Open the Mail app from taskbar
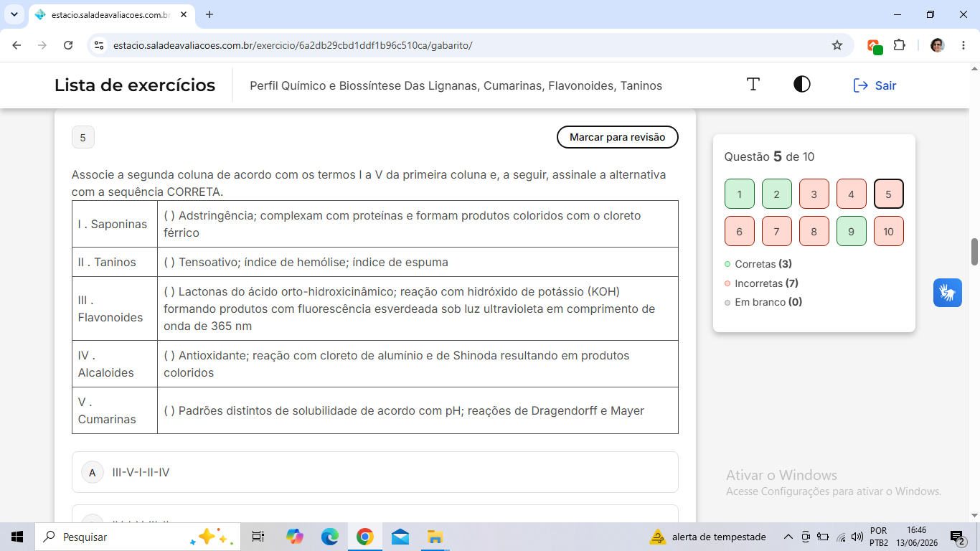The height and width of the screenshot is (551, 980). click(400, 537)
